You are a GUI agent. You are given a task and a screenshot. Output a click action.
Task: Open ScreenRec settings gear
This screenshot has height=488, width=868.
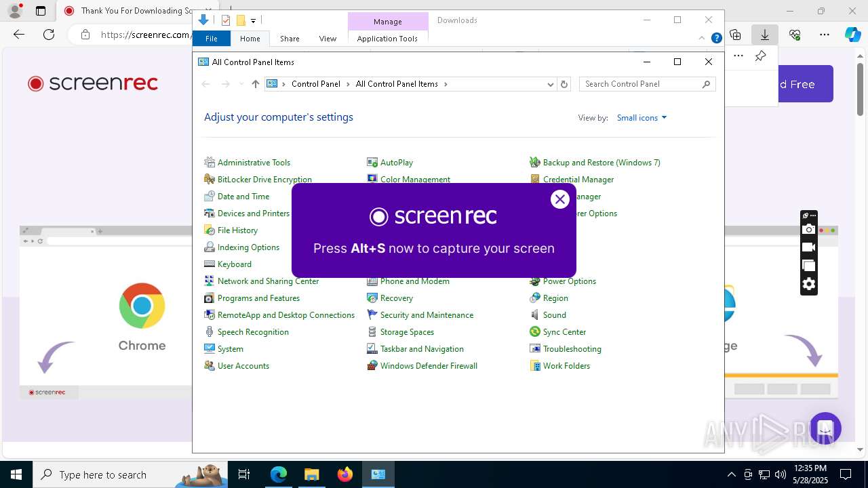pos(808,285)
